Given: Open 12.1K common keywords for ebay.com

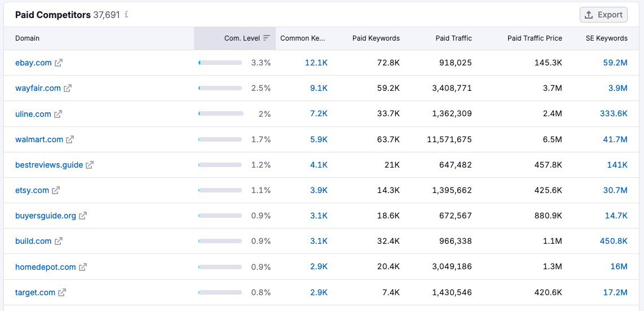Looking at the screenshot, I should coord(316,63).
